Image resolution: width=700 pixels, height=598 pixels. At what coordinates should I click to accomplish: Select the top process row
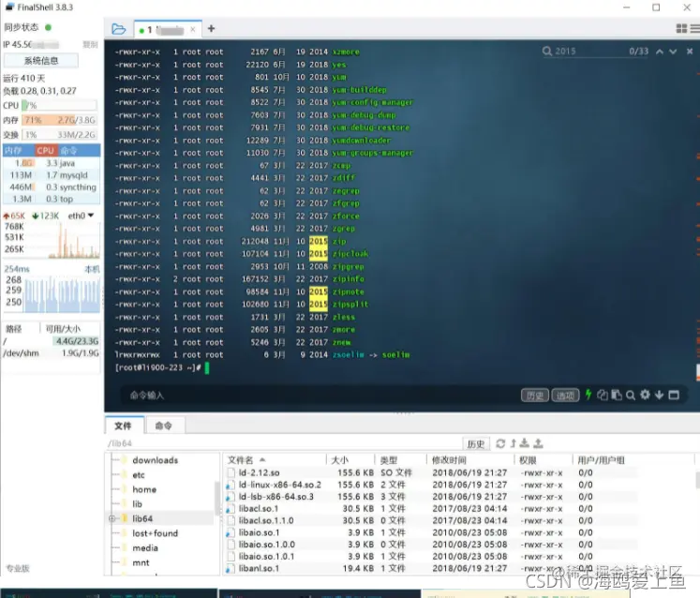click(52, 200)
